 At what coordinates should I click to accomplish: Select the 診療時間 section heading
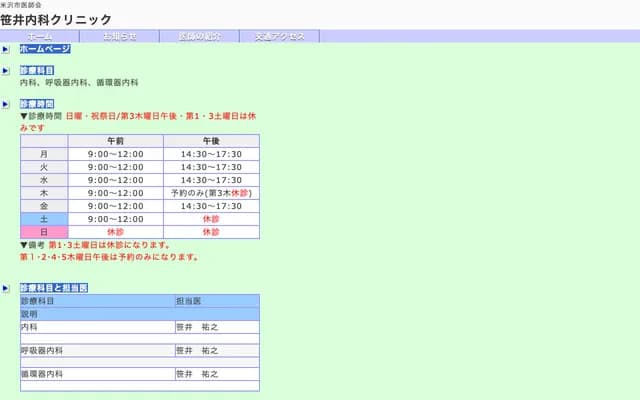pos(37,104)
